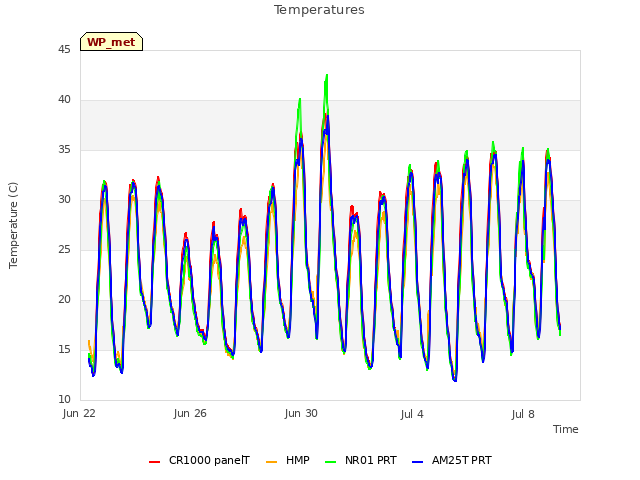Click the Jun 26 x-axis tick label

tap(190, 414)
